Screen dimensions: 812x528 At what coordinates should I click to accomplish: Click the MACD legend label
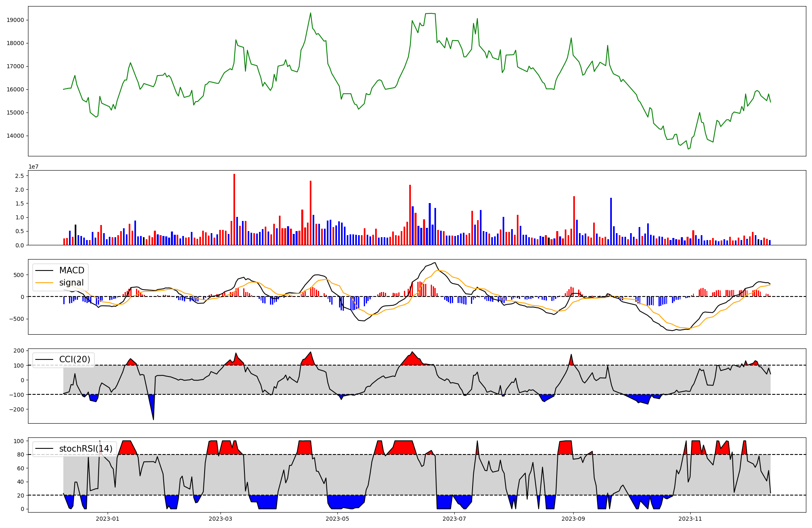coord(71,270)
